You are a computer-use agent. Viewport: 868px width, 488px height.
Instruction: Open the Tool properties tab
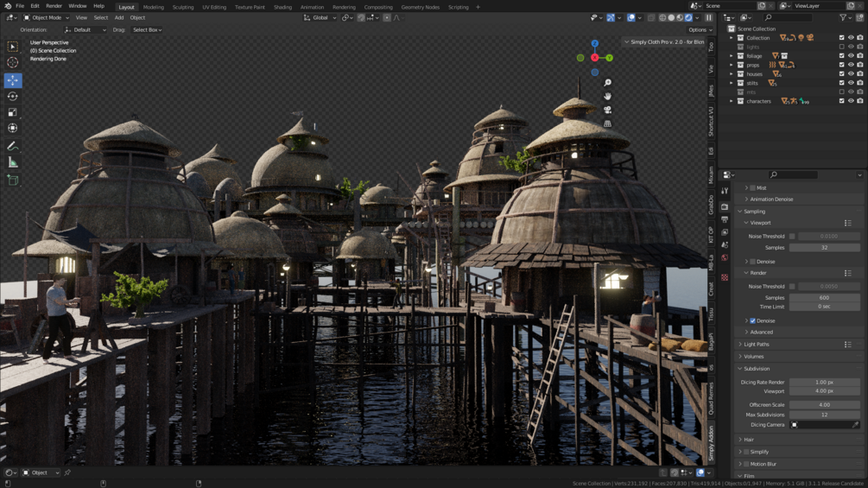click(725, 190)
